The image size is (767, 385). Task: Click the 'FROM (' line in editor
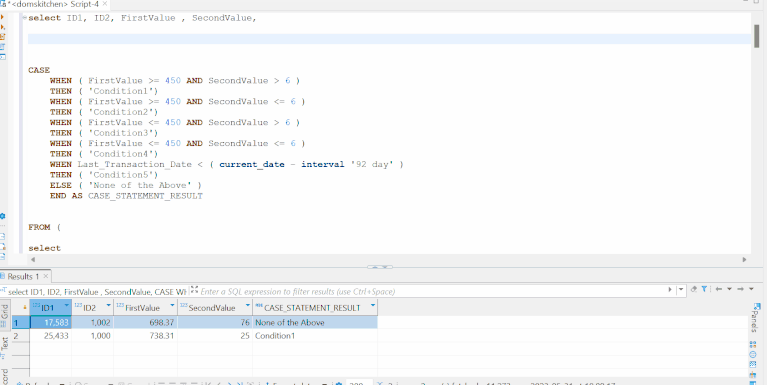point(45,227)
